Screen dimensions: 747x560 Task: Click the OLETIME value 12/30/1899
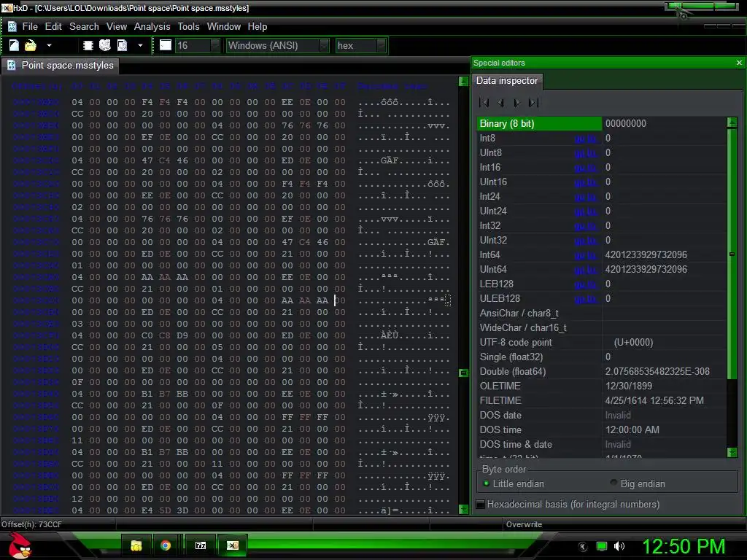(628, 386)
